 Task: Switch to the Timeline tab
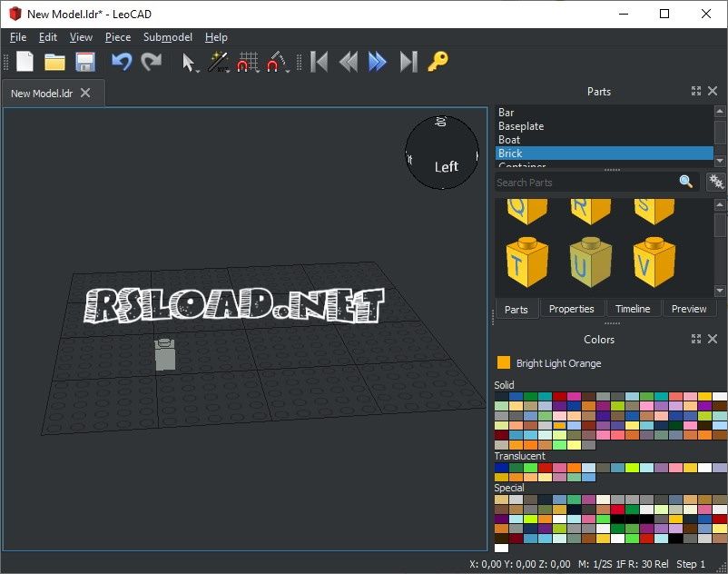click(x=633, y=309)
